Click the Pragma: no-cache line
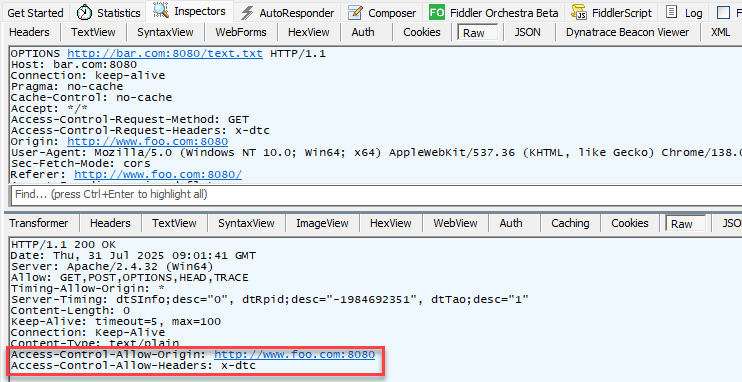This screenshot has height=382, width=742. tap(66, 87)
